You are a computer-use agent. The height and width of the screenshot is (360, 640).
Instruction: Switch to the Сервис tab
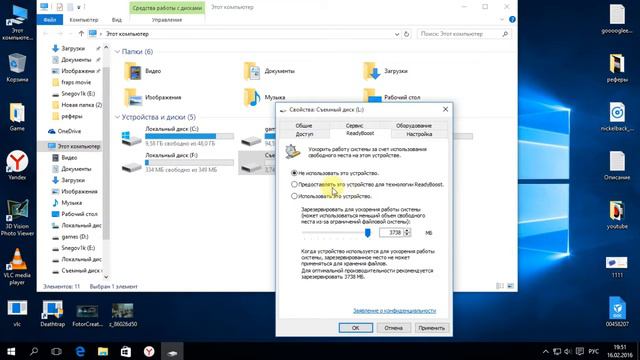tap(354, 126)
